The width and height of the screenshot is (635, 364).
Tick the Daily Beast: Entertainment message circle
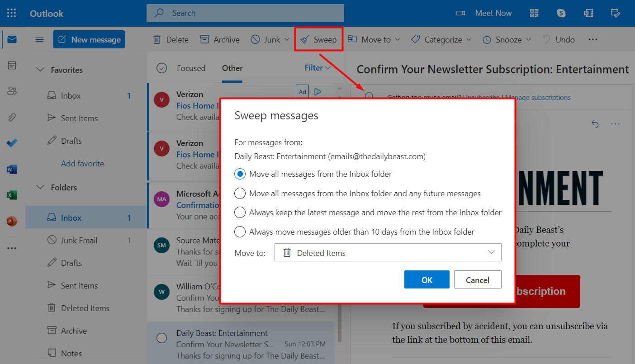coord(161,338)
